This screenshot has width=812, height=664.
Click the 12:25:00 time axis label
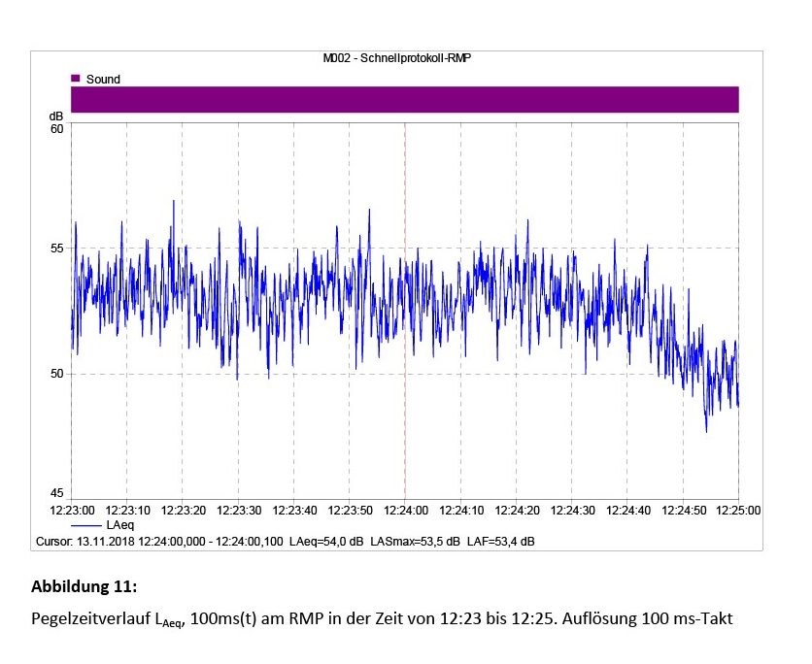pyautogui.click(x=737, y=510)
